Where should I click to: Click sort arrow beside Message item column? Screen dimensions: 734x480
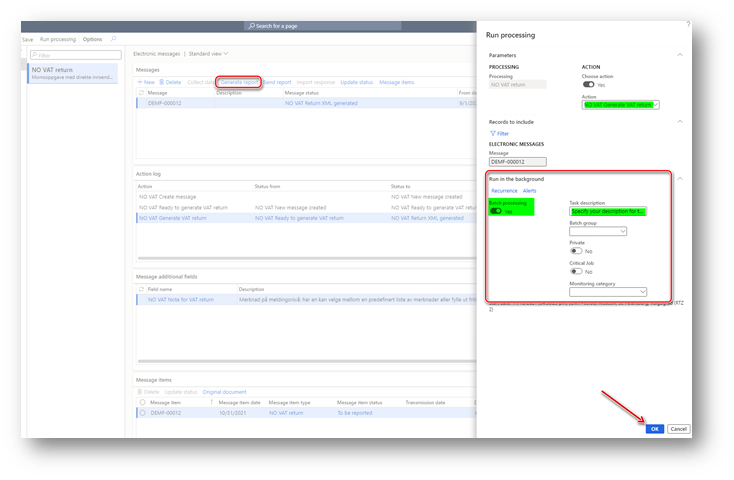211,402
